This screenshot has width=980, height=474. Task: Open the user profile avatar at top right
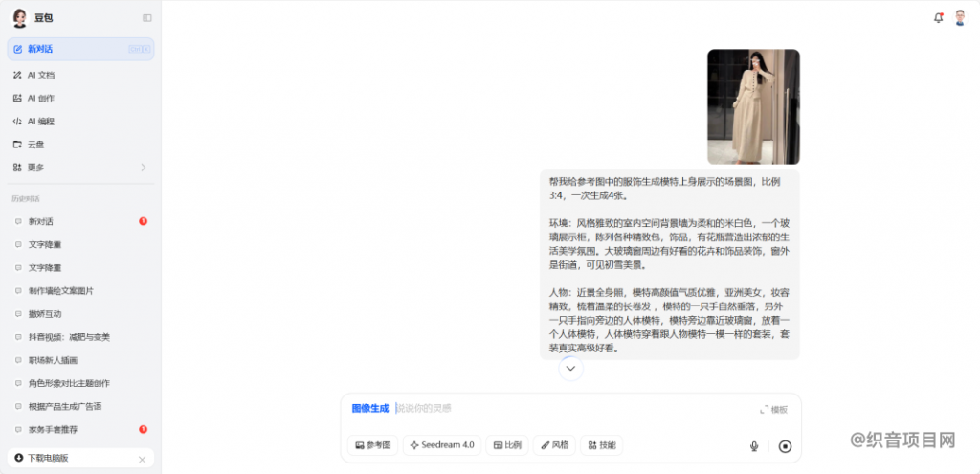pos(960,18)
